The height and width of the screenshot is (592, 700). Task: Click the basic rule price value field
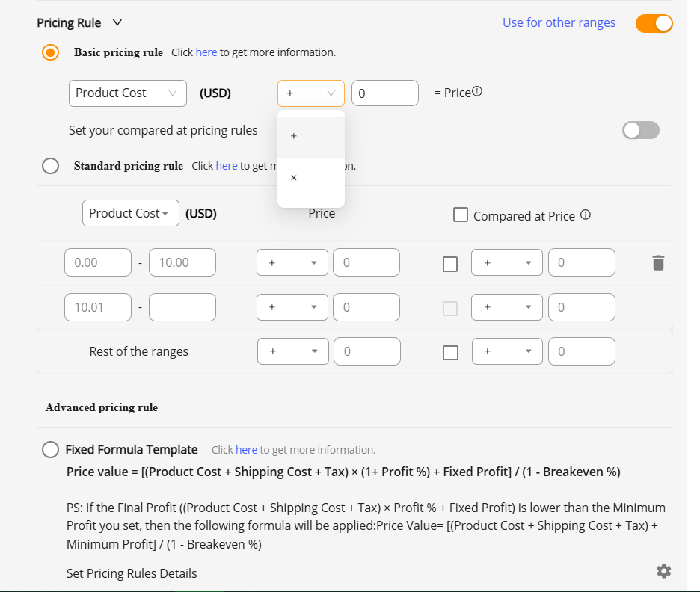coord(384,93)
